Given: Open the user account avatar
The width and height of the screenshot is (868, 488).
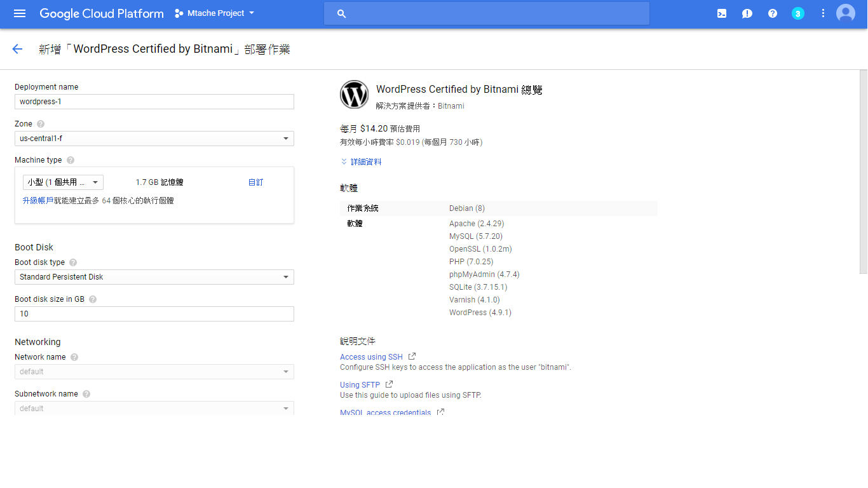Looking at the screenshot, I should click(846, 13).
